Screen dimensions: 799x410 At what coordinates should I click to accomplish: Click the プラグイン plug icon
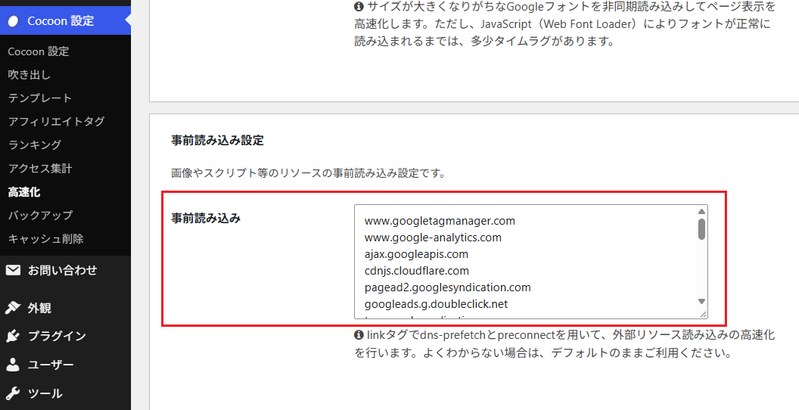pos(13,336)
